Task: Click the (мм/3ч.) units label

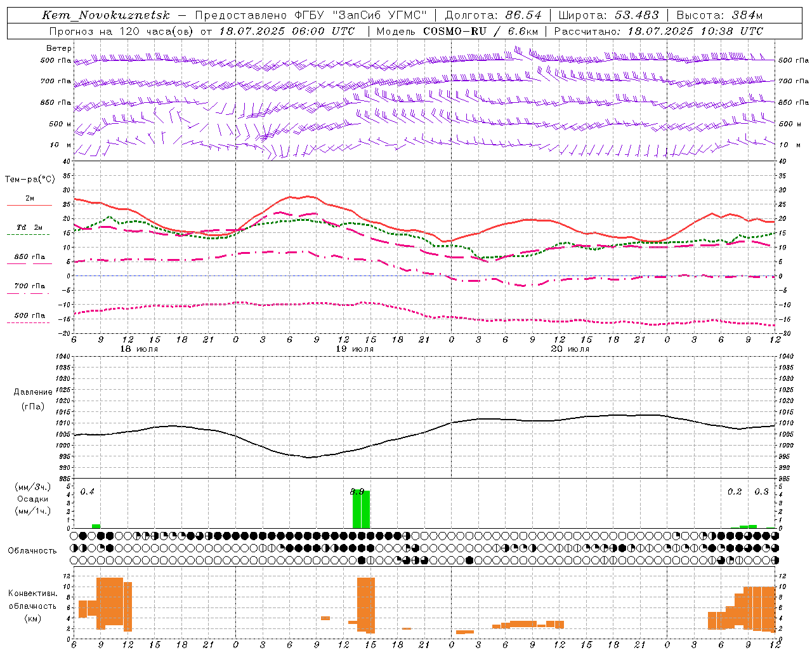Action: pos(32,487)
